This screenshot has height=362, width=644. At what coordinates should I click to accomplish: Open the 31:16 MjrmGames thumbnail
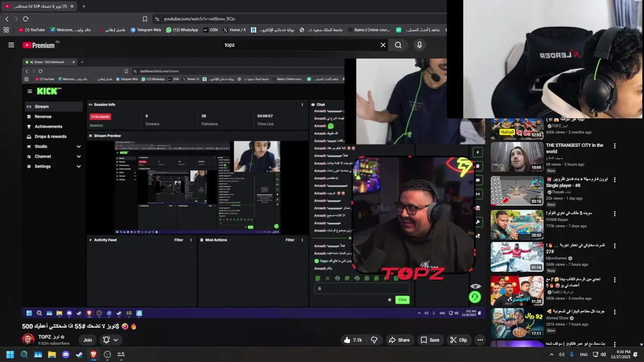tap(517, 257)
